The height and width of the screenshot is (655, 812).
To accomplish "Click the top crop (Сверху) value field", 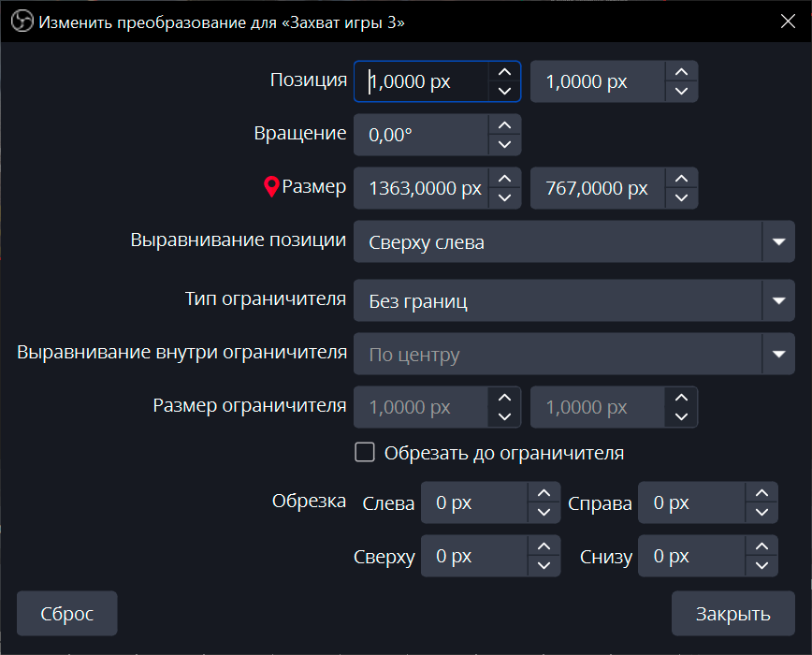I will [x=475, y=556].
